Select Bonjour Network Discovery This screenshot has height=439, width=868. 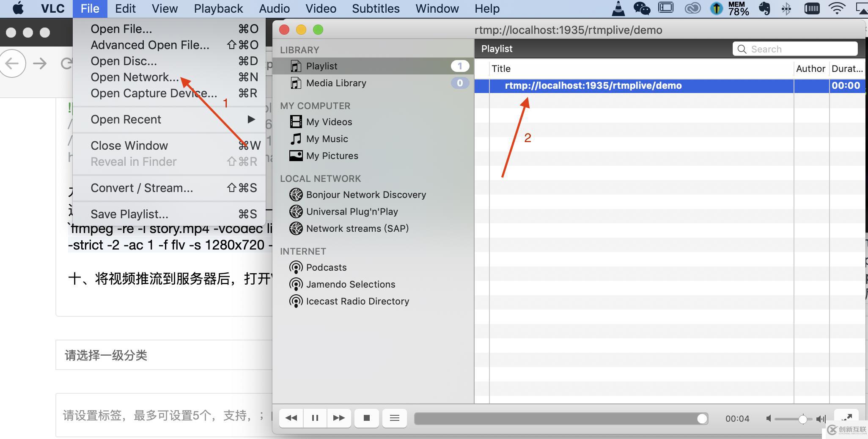(x=365, y=195)
